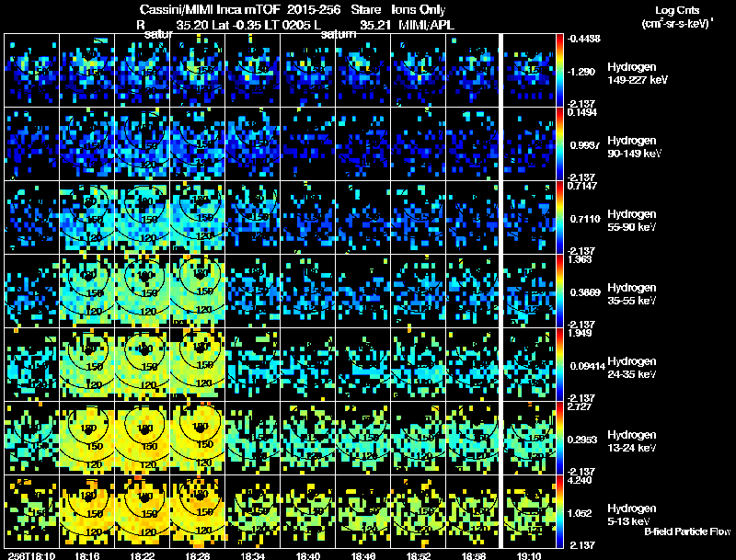736x560 pixels.
Task: Click the '18:58' time axis label
Action: coord(474,556)
